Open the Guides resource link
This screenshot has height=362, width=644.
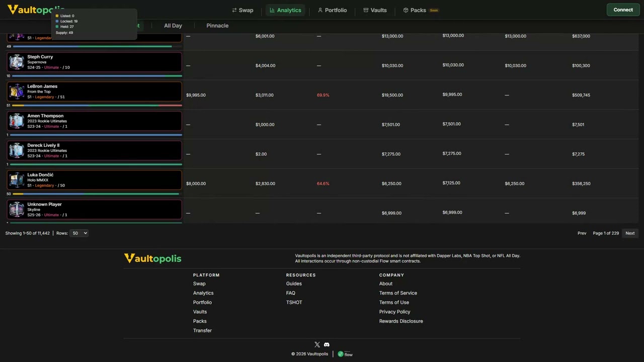tap(294, 284)
